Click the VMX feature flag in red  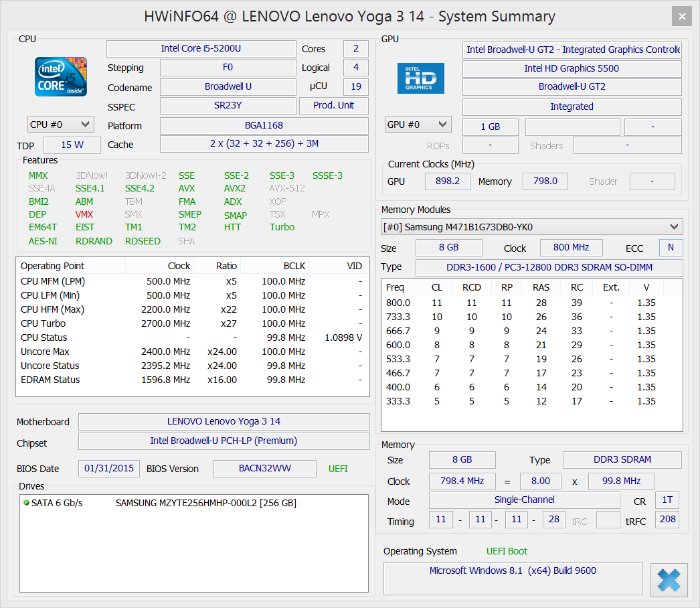(84, 214)
